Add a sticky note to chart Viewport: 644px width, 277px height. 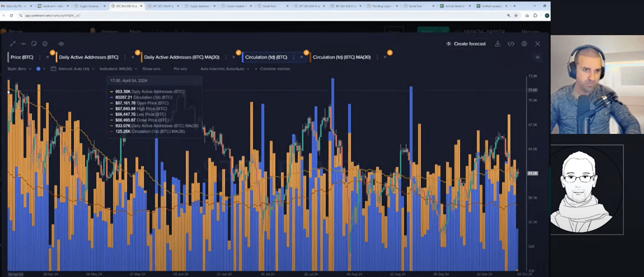(x=34, y=44)
